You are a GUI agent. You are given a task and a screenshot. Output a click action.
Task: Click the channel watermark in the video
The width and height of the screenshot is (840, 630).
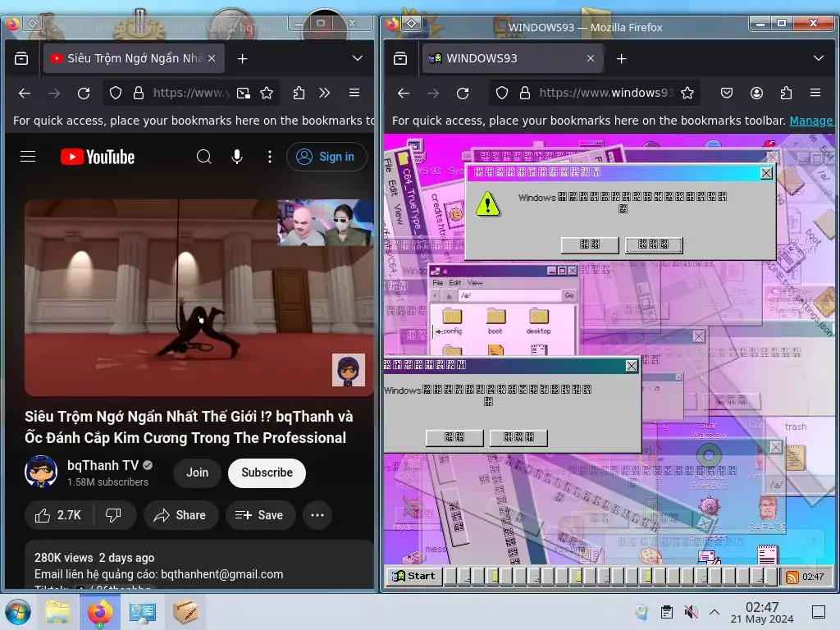click(x=348, y=370)
